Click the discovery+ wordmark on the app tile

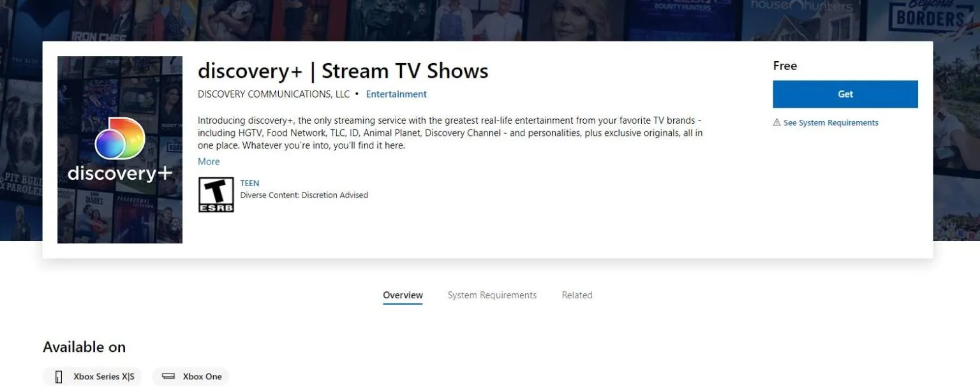120,173
